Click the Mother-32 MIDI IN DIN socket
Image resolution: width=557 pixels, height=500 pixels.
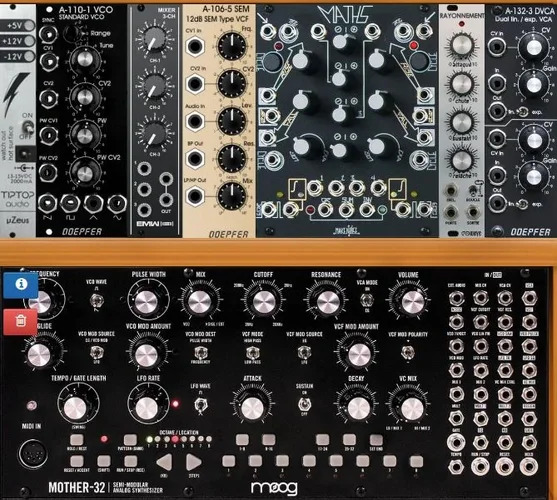[x=33, y=455]
